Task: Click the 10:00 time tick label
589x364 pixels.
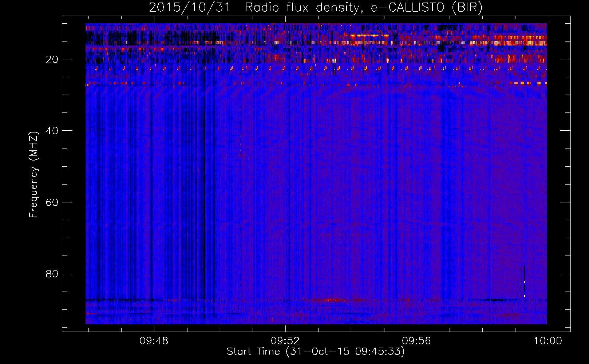Action: point(548,341)
